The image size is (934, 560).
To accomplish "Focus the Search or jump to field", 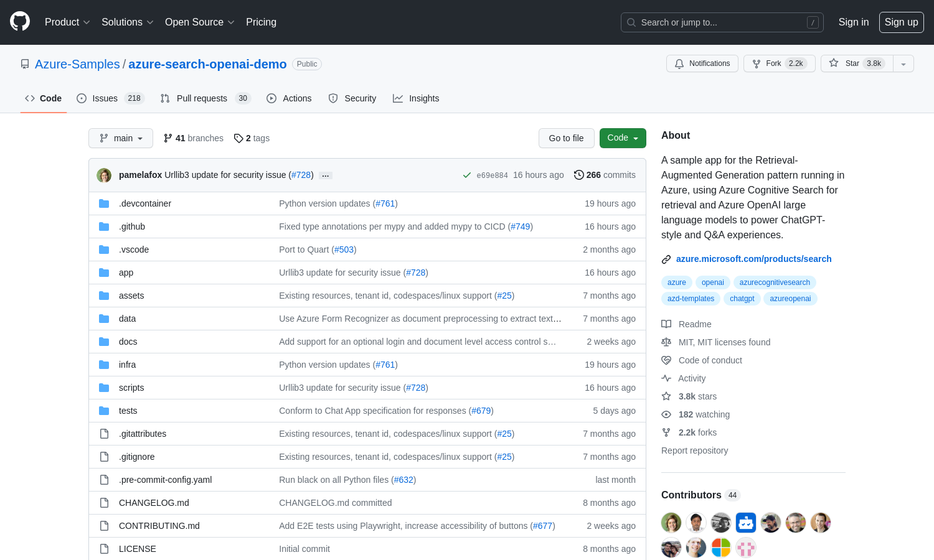I will click(x=722, y=22).
